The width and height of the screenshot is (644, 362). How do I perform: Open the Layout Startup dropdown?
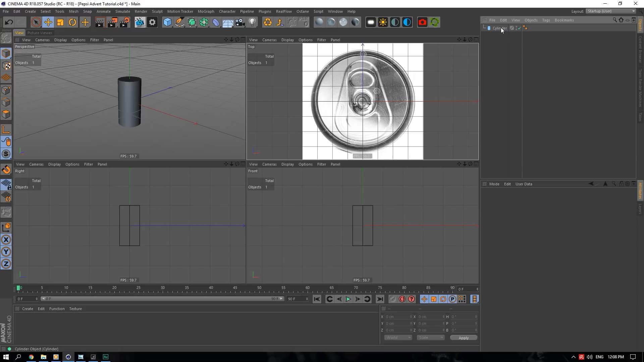tap(611, 11)
